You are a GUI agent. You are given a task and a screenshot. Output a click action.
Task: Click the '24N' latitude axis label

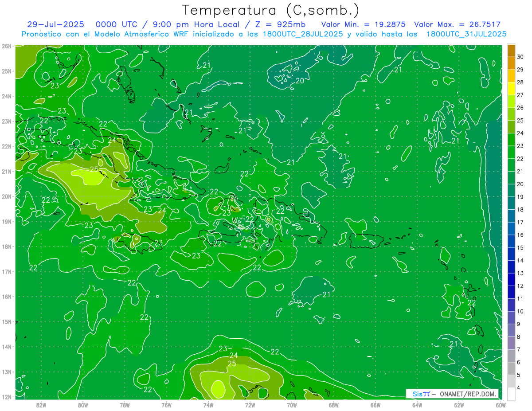click(x=7, y=96)
